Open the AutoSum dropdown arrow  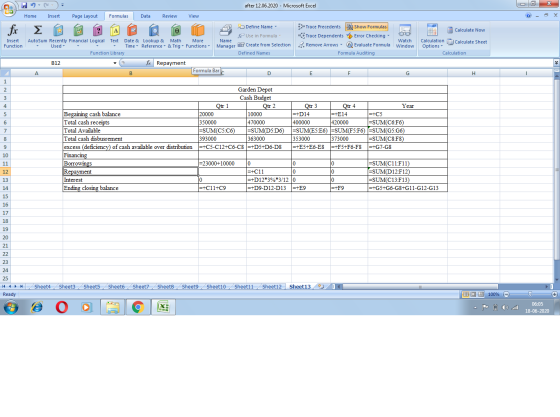coord(38,46)
